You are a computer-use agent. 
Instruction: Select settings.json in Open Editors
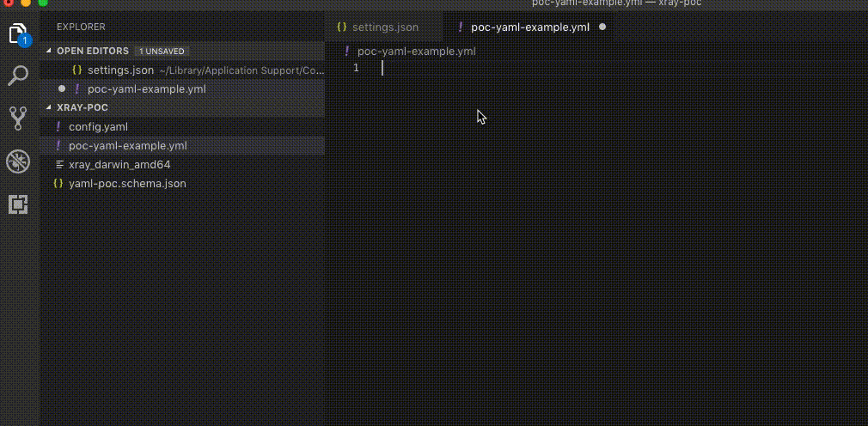click(x=184, y=70)
